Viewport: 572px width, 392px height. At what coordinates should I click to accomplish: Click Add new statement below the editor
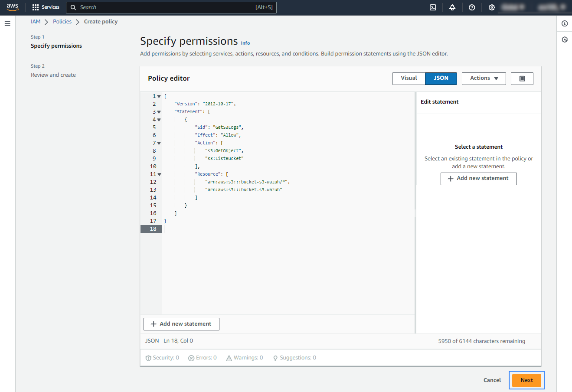[181, 324]
